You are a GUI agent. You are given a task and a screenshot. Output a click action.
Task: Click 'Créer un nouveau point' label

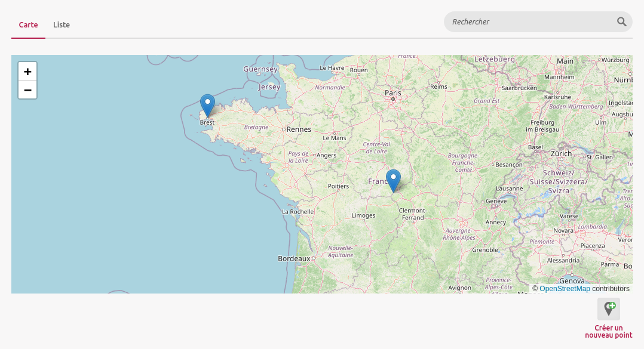pos(609,331)
